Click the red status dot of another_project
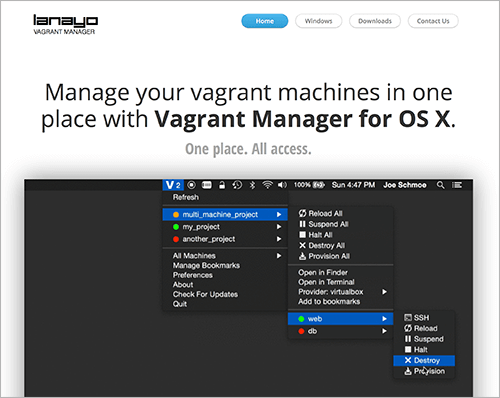 click(x=176, y=239)
